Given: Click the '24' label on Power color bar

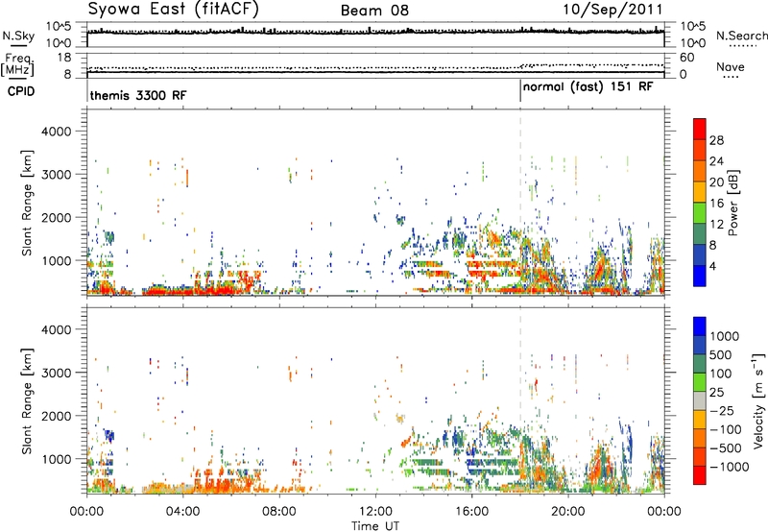Looking at the screenshot, I should [x=716, y=161].
